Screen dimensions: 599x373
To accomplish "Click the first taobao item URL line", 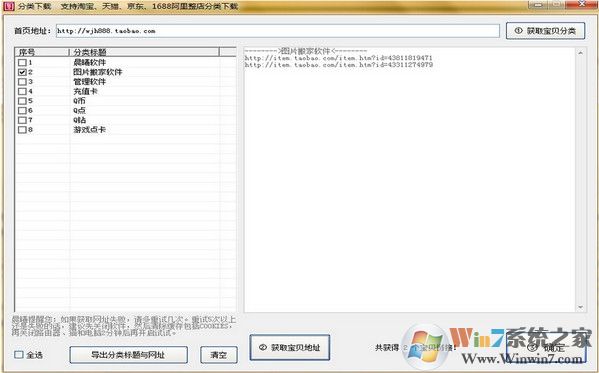I will [338, 58].
